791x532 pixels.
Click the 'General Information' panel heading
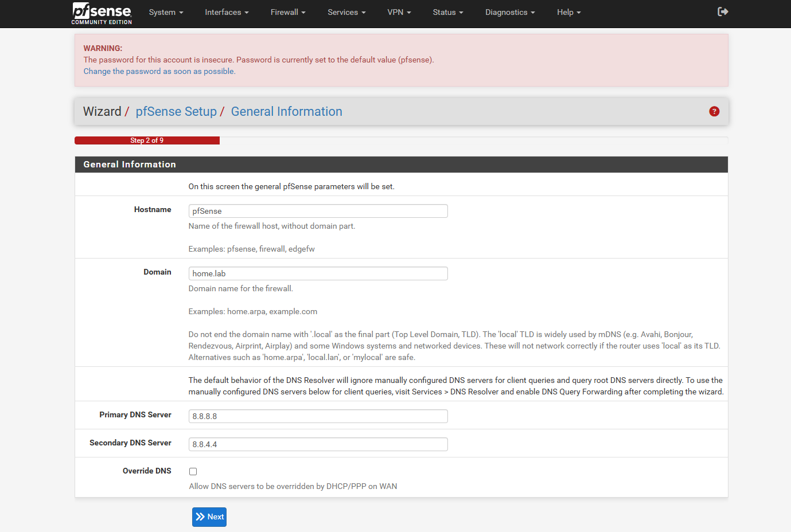point(130,165)
